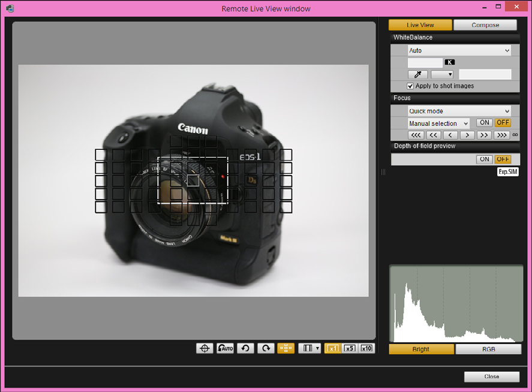The width and height of the screenshot is (532, 392).
Task: Maximize the Remote Live View window
Action: [498, 7]
